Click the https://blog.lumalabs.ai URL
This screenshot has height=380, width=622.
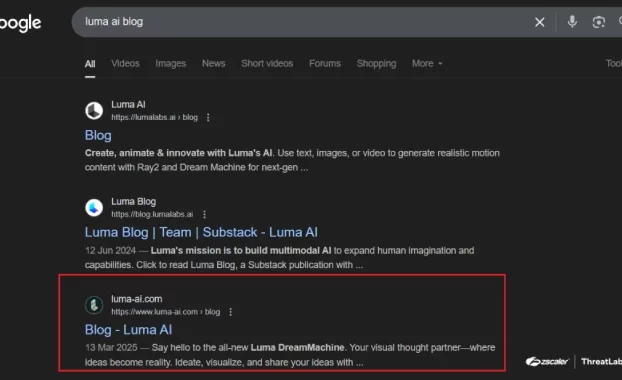[x=152, y=214]
